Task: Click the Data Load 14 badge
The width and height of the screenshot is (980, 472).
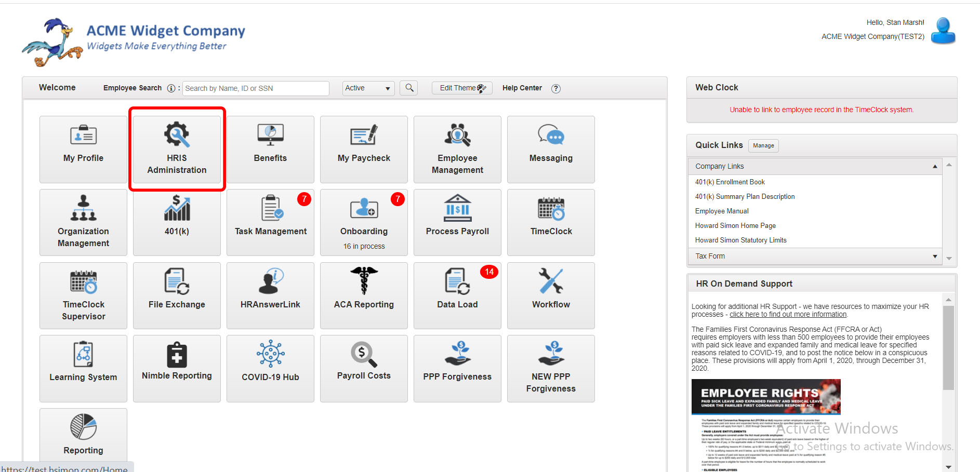Action: [x=489, y=272]
